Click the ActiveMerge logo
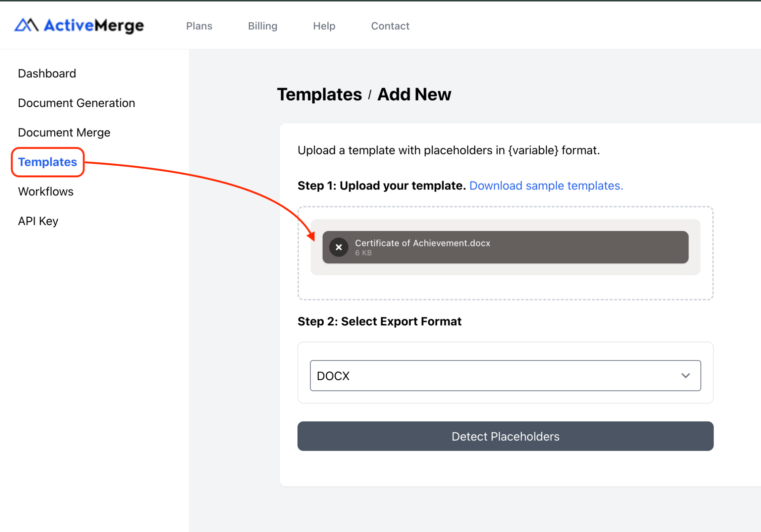 click(x=78, y=25)
